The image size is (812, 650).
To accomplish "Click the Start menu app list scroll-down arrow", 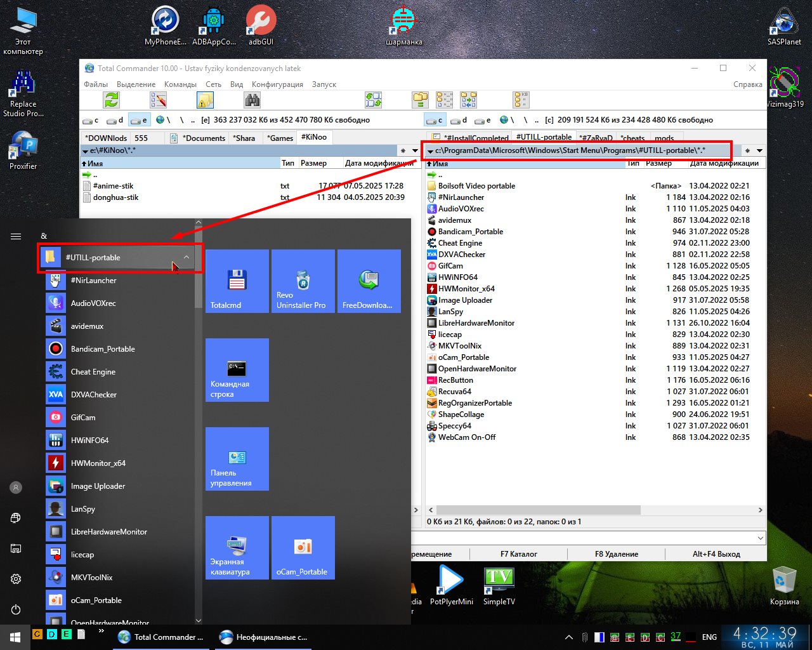I will pyautogui.click(x=199, y=620).
